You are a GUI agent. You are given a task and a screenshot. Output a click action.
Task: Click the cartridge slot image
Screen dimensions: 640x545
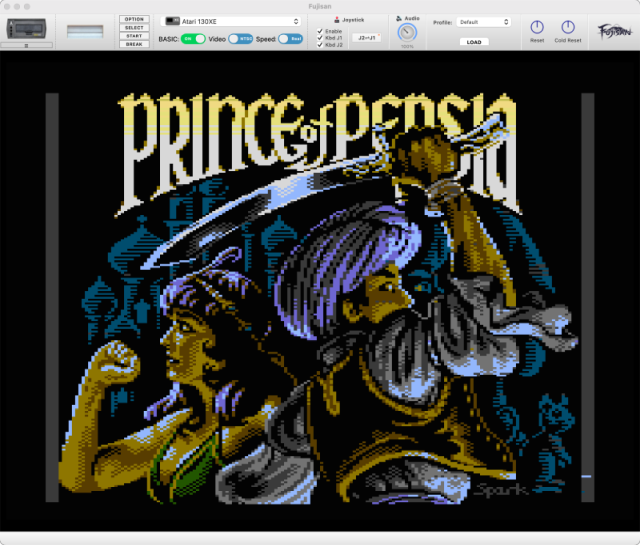(85, 31)
